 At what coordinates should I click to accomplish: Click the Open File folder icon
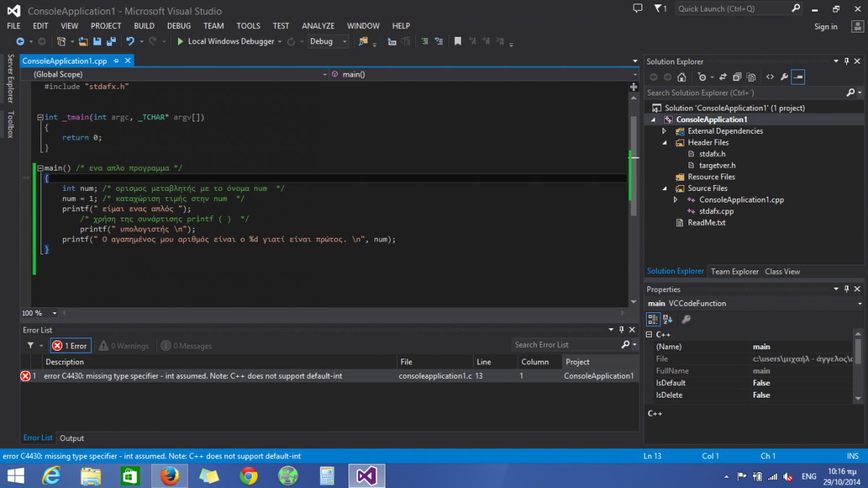(x=83, y=41)
